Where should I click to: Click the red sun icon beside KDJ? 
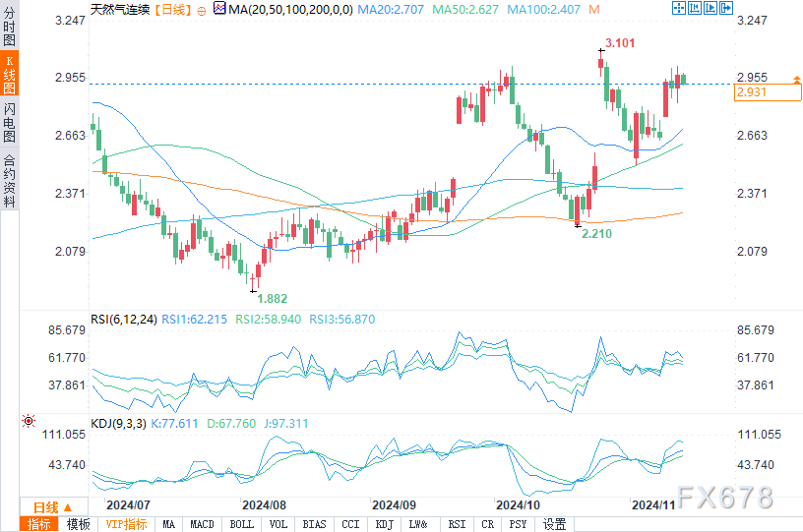point(29,421)
